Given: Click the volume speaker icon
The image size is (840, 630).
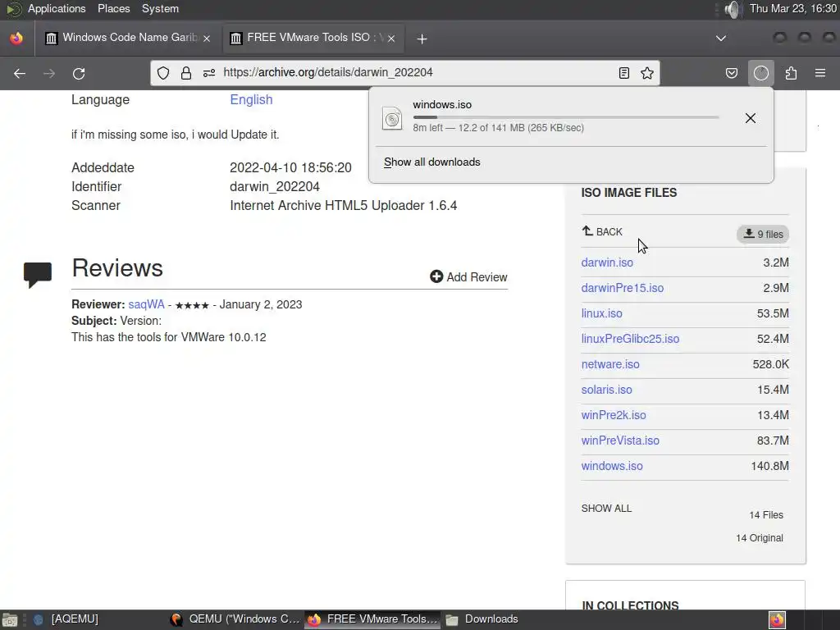Looking at the screenshot, I should (x=731, y=9).
